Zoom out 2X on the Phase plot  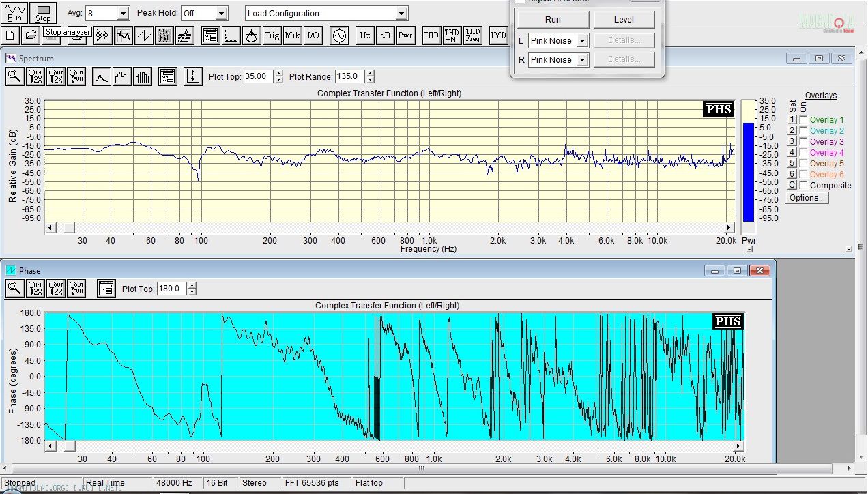(56, 289)
